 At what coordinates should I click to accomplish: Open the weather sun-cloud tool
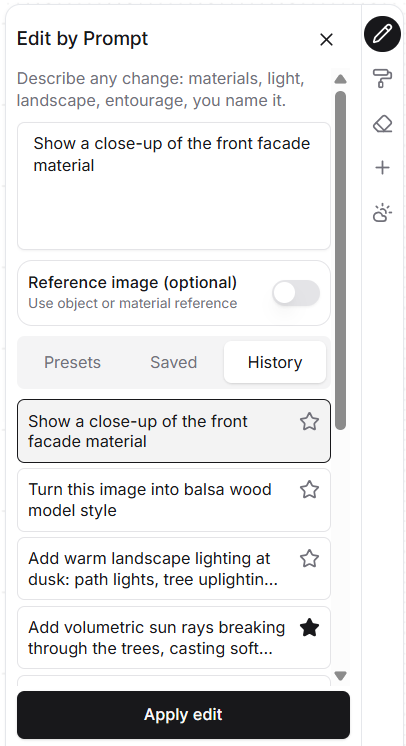point(383,213)
